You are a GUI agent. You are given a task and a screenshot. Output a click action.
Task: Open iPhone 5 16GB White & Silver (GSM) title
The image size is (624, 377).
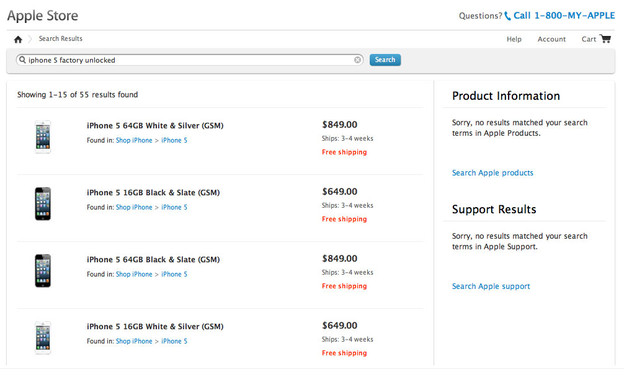pyautogui.click(x=155, y=326)
